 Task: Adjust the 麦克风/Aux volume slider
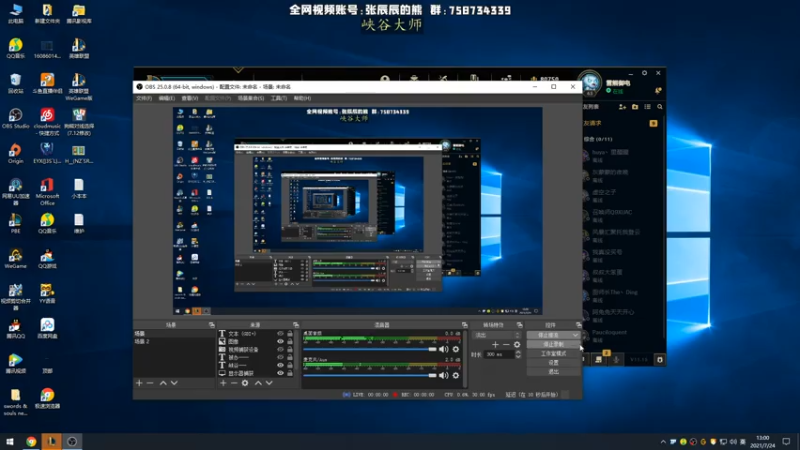pyautogui.click(x=370, y=376)
